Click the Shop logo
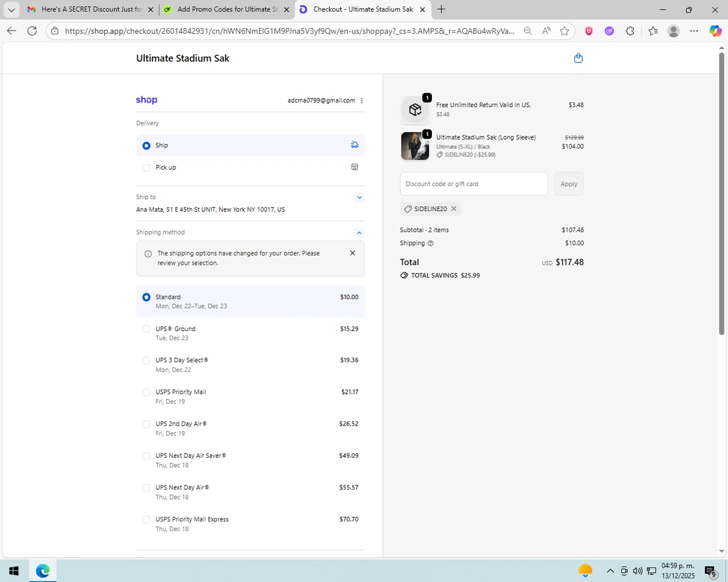Screen dimensions: 728x582 pos(147,100)
